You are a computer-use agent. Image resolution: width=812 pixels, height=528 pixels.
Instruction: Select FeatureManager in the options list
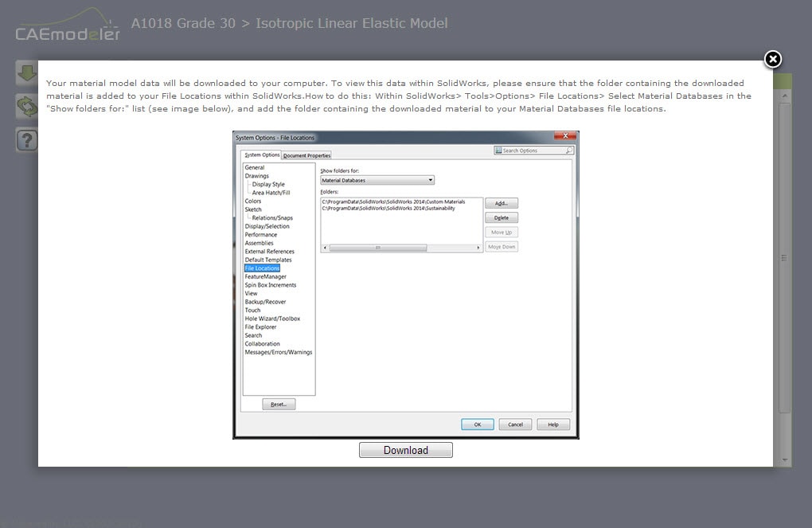click(265, 276)
